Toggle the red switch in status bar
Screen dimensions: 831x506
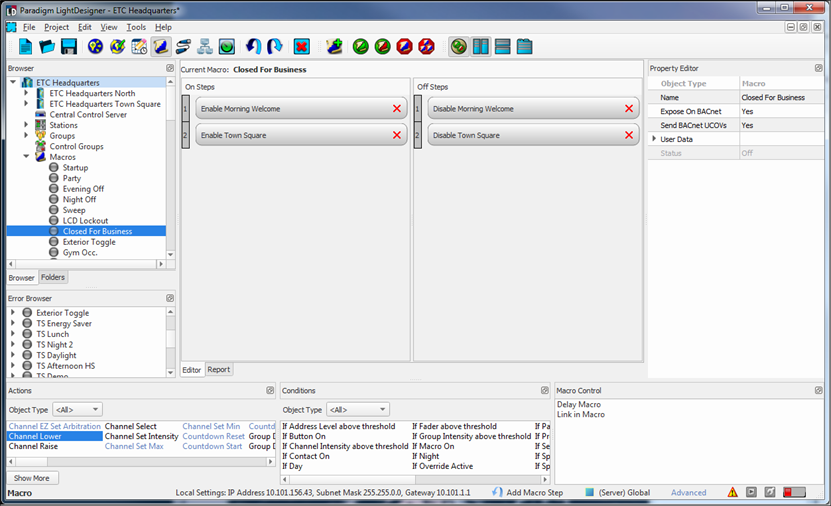coord(794,492)
